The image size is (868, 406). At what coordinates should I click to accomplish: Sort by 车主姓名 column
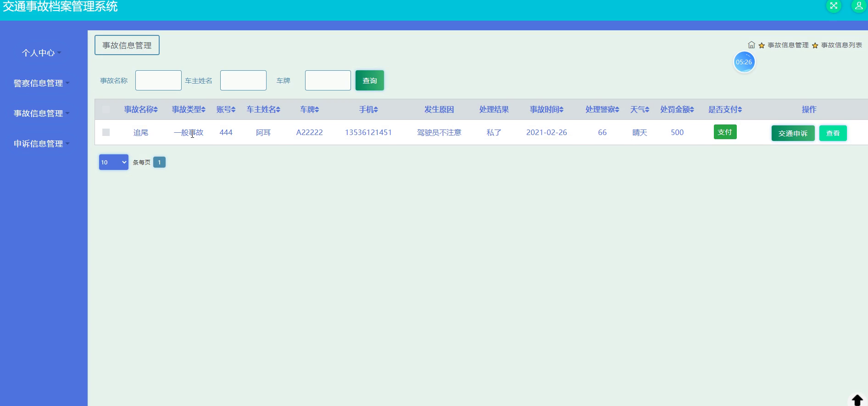[263, 109]
